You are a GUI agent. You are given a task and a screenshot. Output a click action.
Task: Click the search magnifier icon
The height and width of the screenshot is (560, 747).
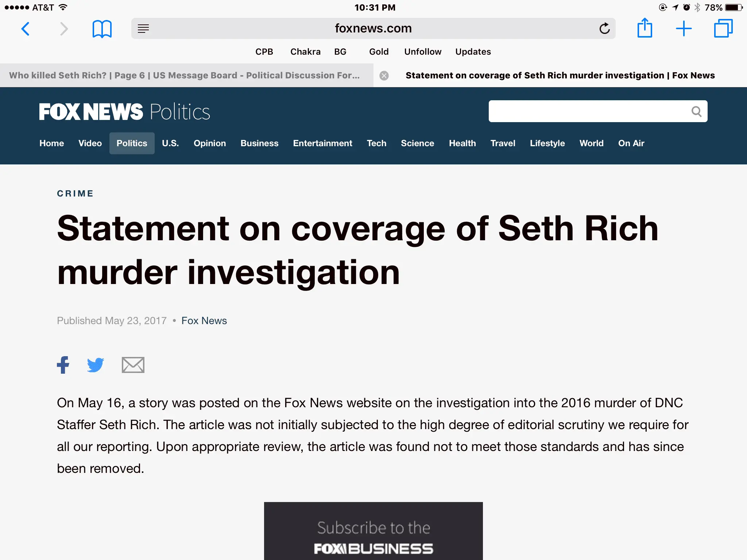(x=696, y=112)
